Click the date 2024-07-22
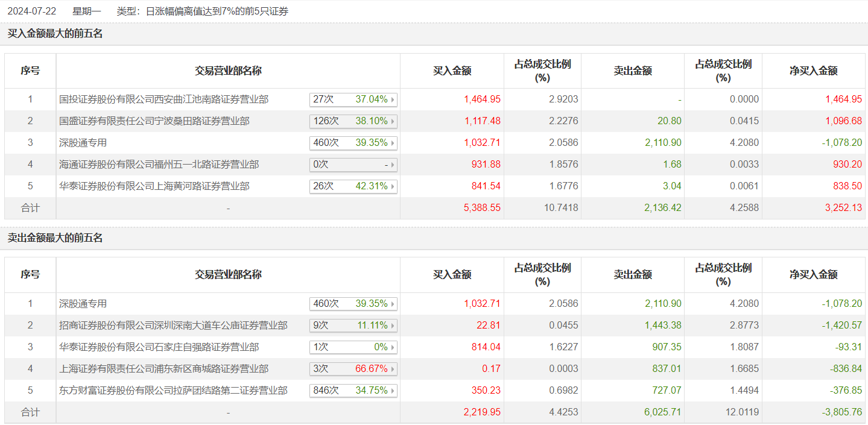The image size is (868, 425). click(x=32, y=11)
